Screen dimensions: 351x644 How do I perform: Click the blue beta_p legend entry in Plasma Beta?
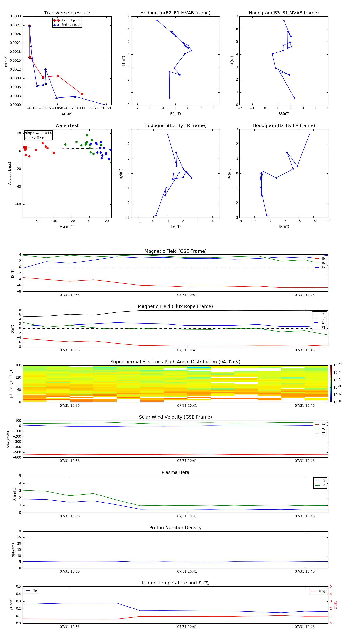[320, 480]
